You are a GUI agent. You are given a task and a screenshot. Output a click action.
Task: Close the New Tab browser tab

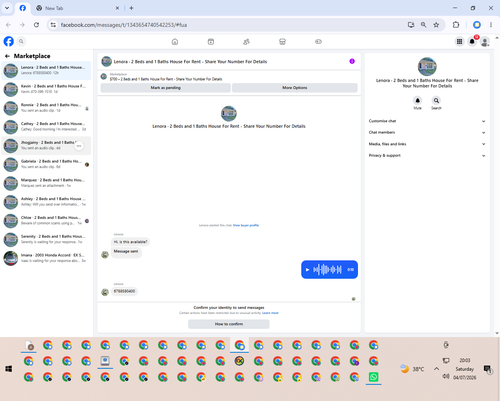tap(117, 8)
